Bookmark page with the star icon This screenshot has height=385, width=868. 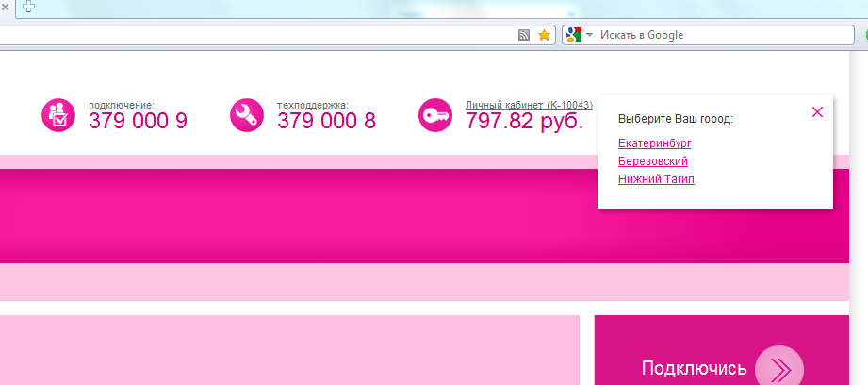click(544, 35)
